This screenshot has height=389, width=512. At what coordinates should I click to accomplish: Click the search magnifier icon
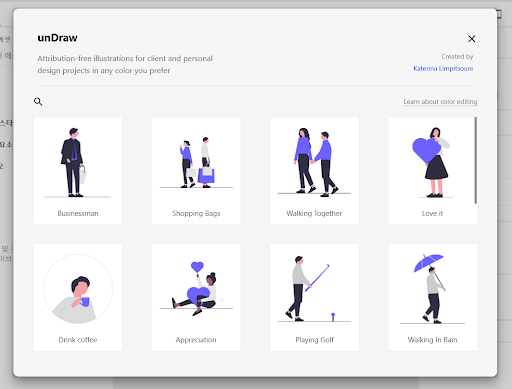38,102
